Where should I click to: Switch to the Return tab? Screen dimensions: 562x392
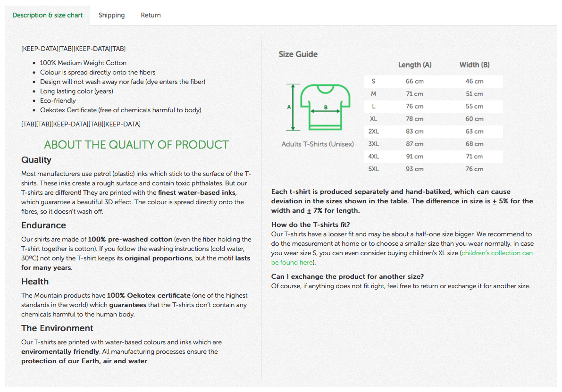151,15
